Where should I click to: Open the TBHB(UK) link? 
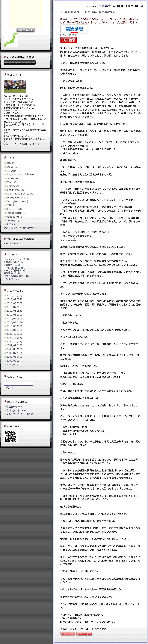(12, 205)
